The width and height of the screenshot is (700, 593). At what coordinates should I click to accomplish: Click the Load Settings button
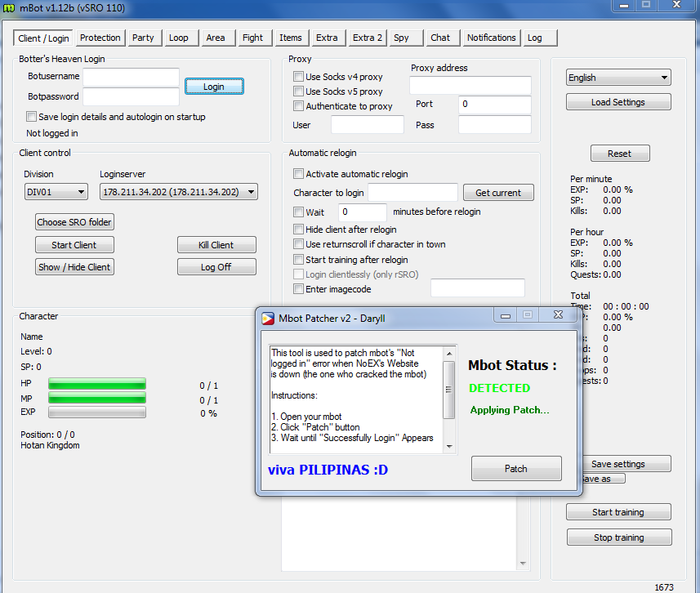tap(618, 102)
